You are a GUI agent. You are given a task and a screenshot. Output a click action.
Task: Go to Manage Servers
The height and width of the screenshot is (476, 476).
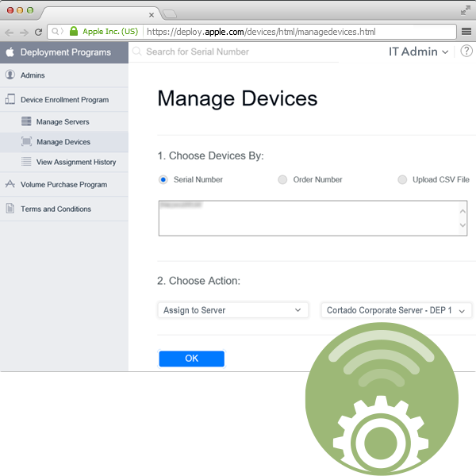point(64,121)
